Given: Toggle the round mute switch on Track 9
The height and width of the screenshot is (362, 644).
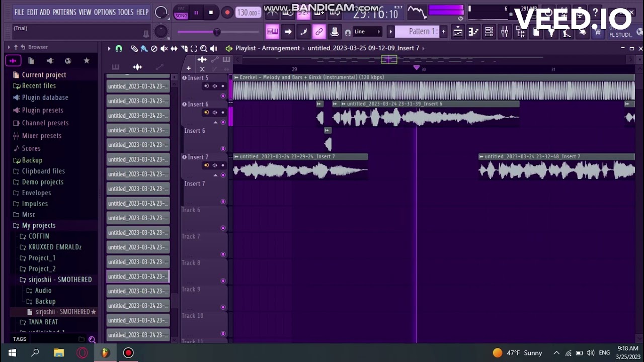Looking at the screenshot, I should (223, 307).
